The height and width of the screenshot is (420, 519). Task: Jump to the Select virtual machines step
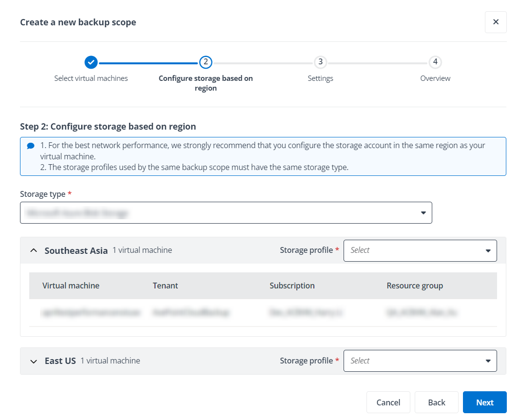[91, 78]
